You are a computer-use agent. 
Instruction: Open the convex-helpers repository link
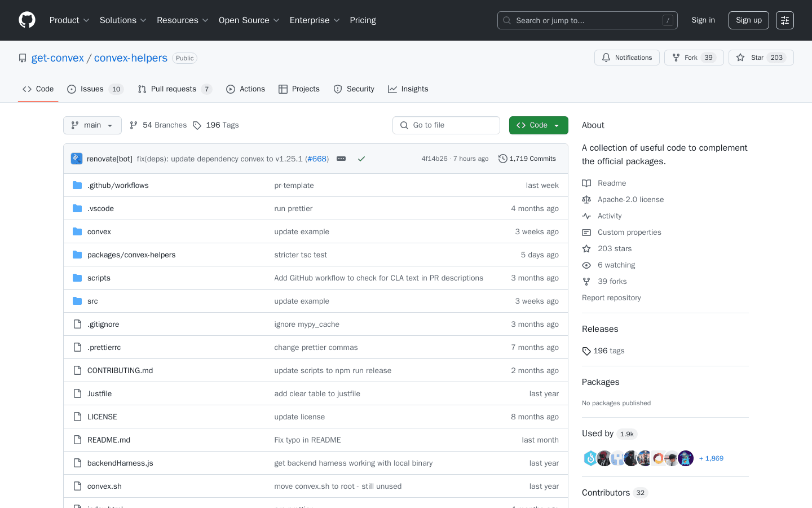(x=131, y=58)
